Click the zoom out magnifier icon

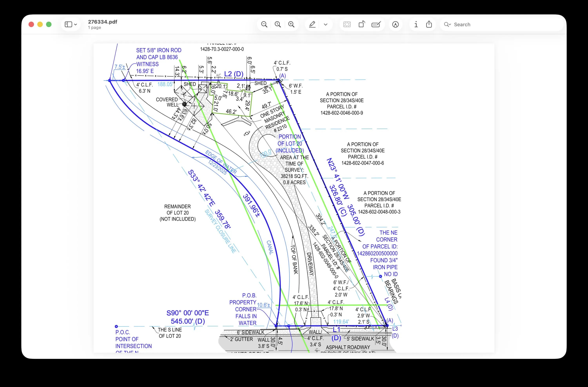pos(264,24)
